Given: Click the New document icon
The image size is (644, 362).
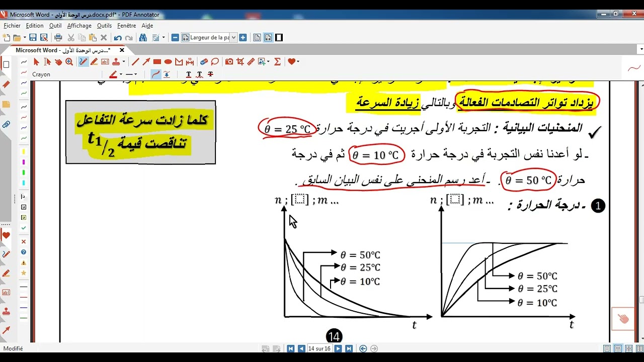Looking at the screenshot, I should point(6,38).
